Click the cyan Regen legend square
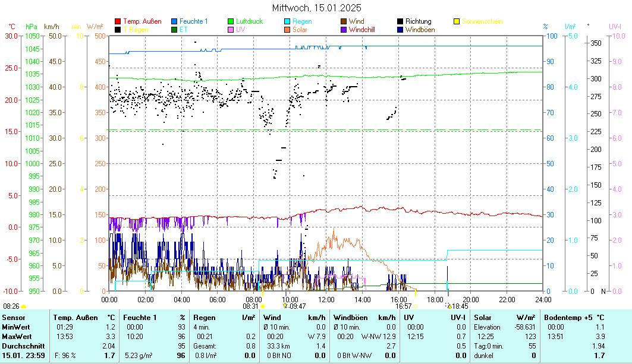Image resolution: width=632 pixels, height=364 pixels. [x=288, y=22]
